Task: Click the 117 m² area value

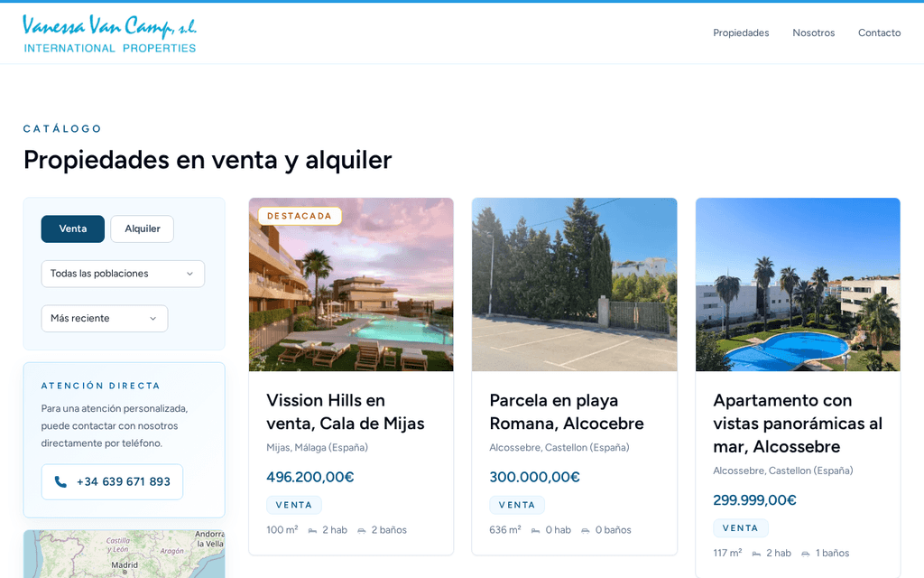Action: pos(728,554)
